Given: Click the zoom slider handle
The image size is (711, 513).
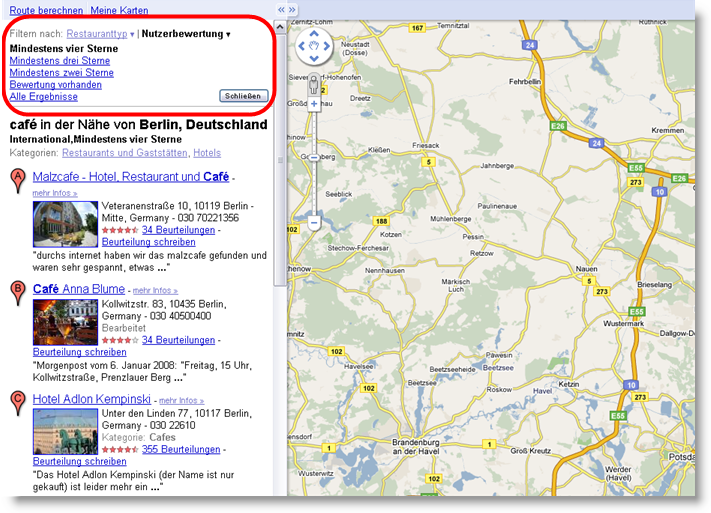Looking at the screenshot, I should coord(314,157).
